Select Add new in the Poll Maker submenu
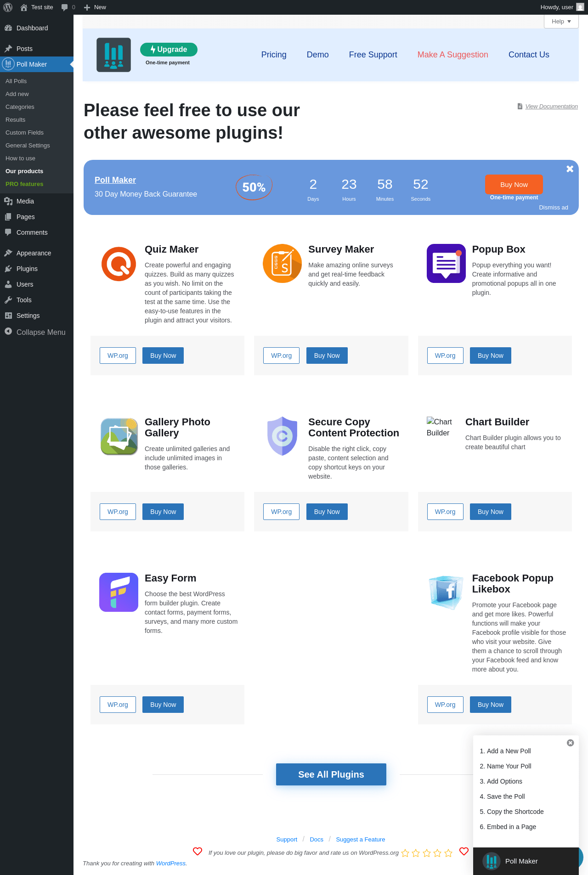This screenshot has width=588, height=875. pyautogui.click(x=17, y=94)
